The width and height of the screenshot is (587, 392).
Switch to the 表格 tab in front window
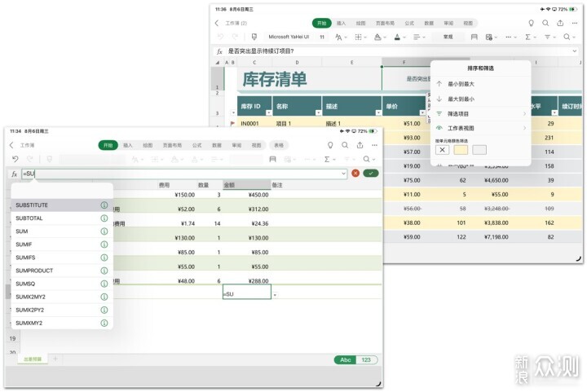click(x=279, y=145)
